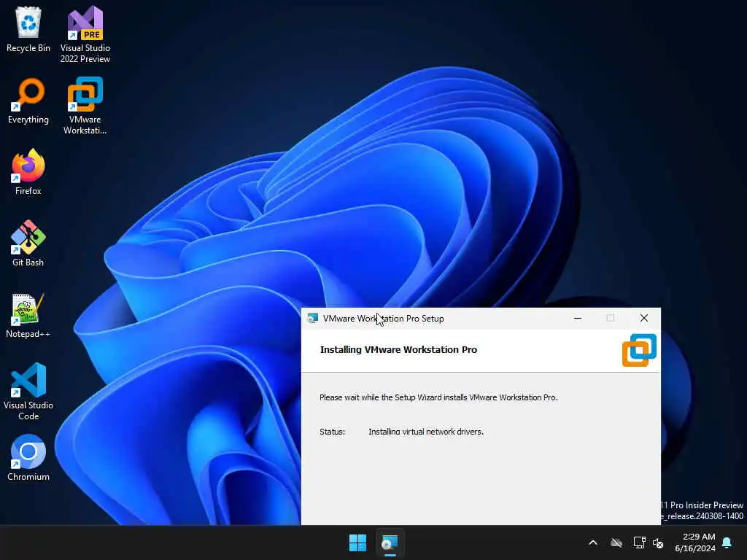
Task: Click the 'Please wait while the Setup Wizard' text
Action: [x=438, y=397]
